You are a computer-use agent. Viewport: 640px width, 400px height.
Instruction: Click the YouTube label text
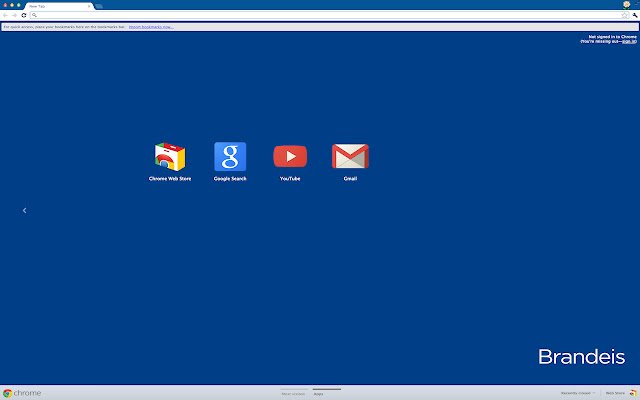[x=290, y=178]
